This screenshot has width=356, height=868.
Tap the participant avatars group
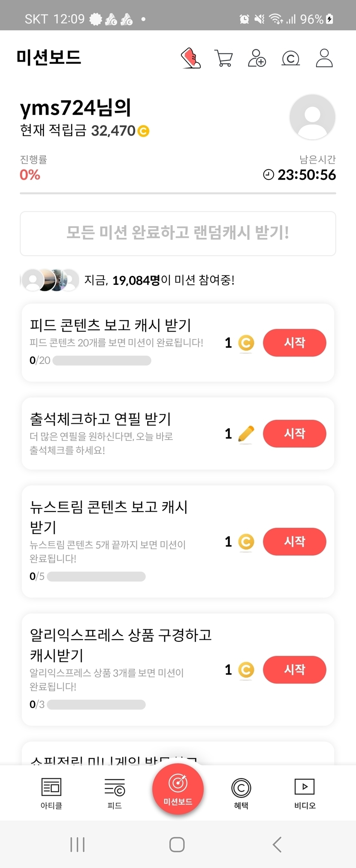[50, 280]
